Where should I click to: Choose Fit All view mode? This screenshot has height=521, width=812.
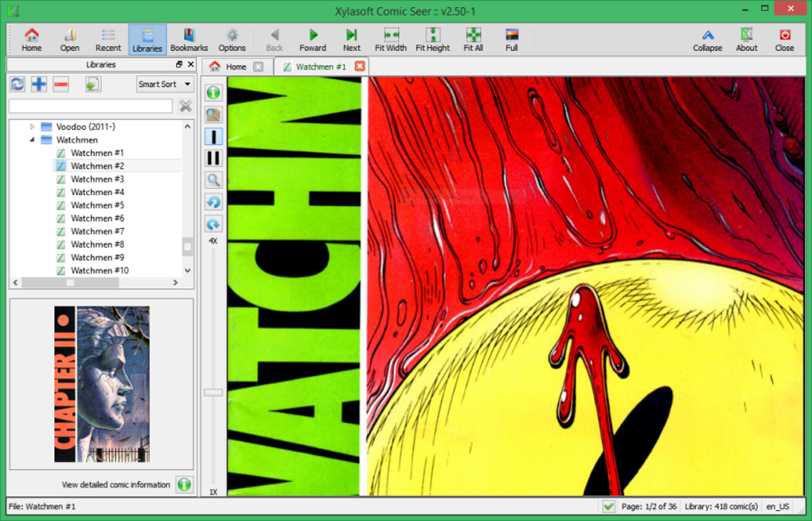pos(474,40)
